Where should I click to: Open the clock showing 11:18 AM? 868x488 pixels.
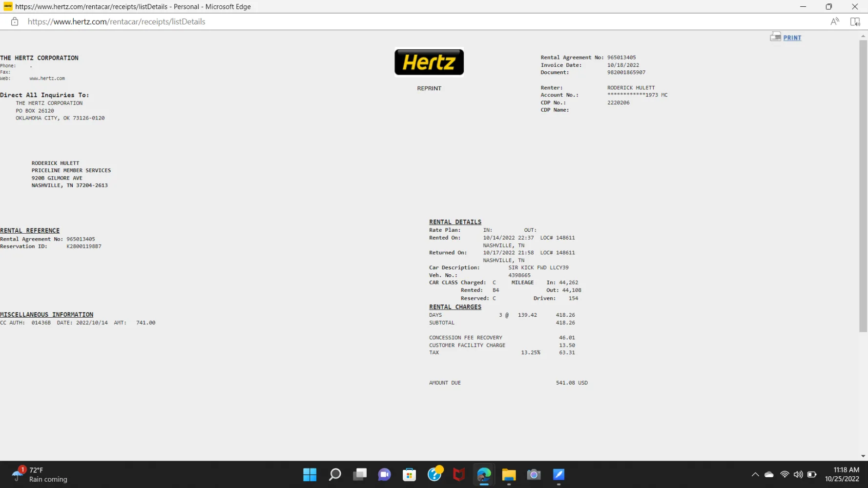point(842,474)
